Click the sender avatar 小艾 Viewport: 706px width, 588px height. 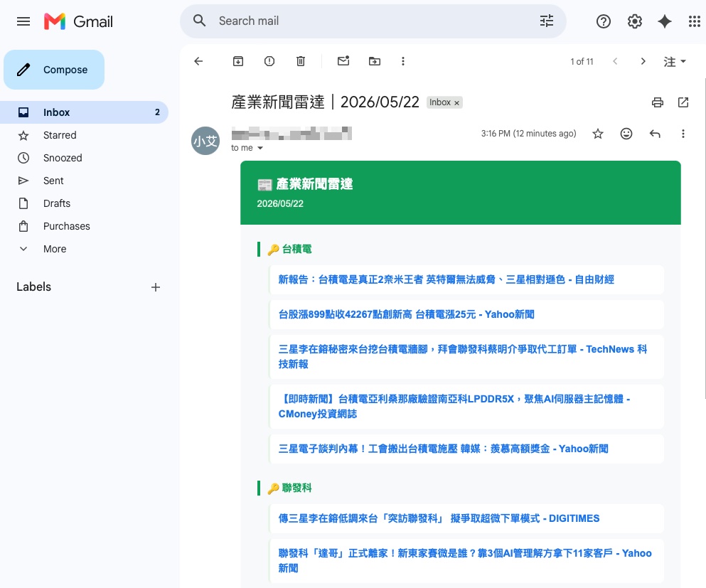205,141
